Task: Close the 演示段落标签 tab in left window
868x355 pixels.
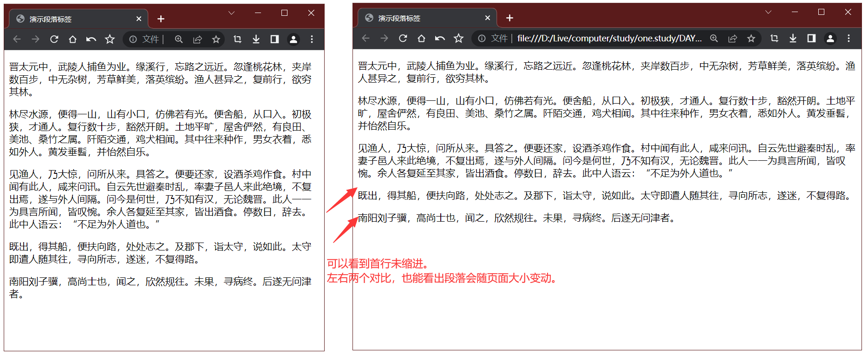Action: [139, 19]
